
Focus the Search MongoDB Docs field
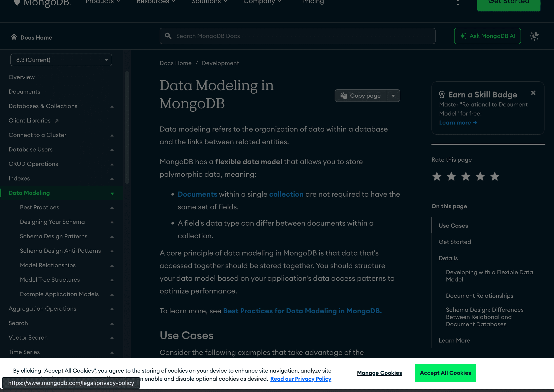click(297, 36)
